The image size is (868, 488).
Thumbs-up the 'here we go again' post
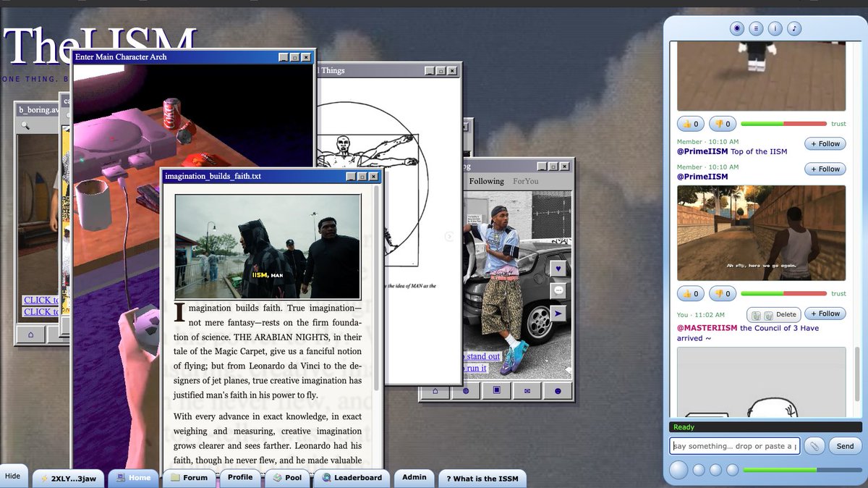click(x=691, y=293)
